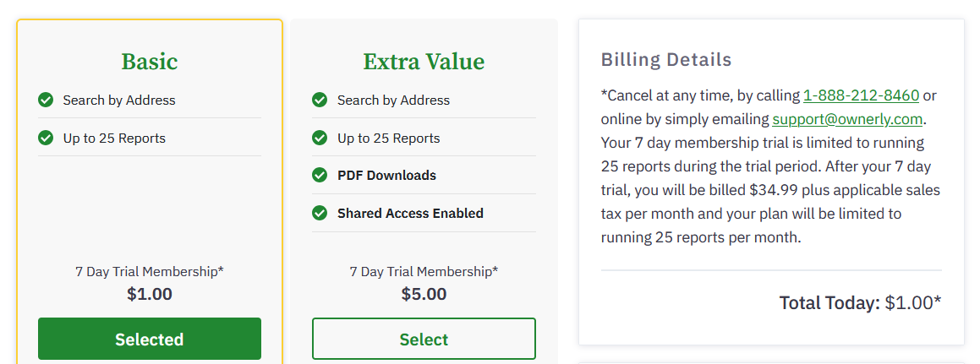Click the Basic plan heading

point(150,62)
